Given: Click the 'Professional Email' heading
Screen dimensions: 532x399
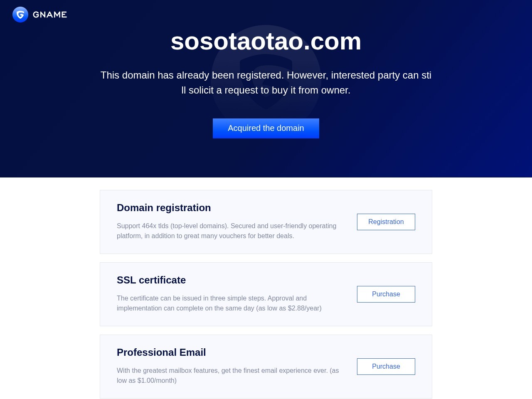Looking at the screenshot, I should coord(161,352).
